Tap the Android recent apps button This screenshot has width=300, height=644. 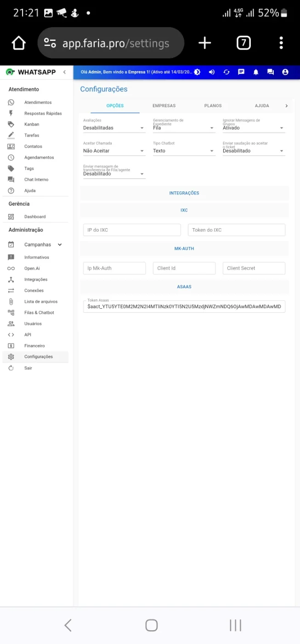coord(235,625)
